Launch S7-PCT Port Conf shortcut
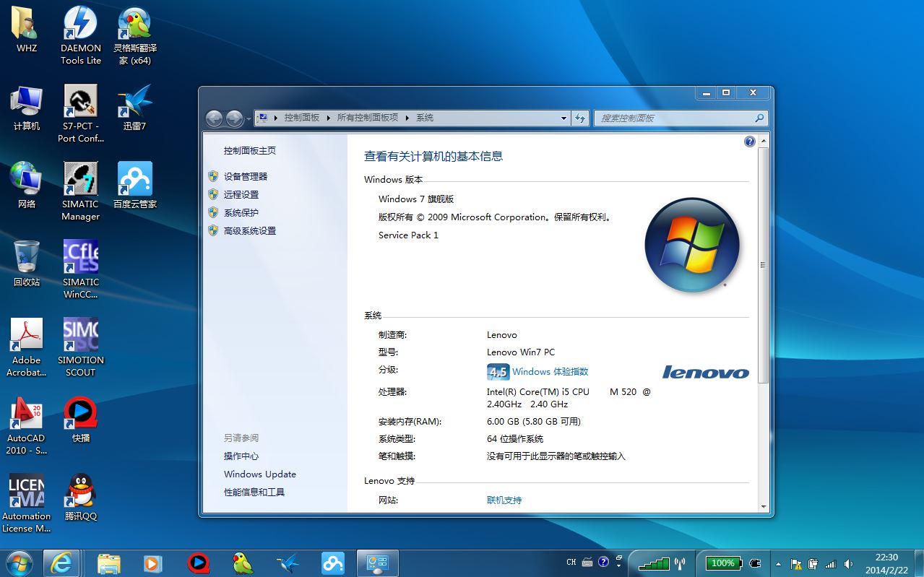 pyautogui.click(x=81, y=113)
